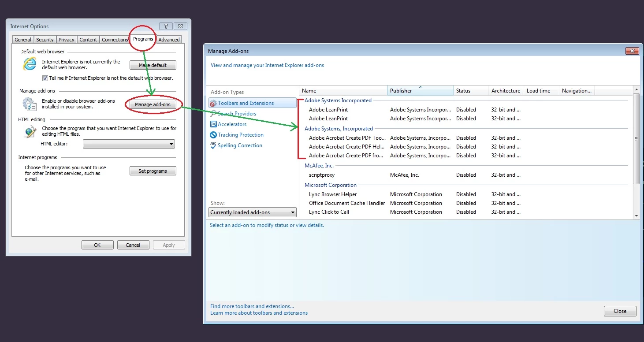Image resolution: width=644 pixels, height=342 pixels.
Task: Switch to the Content tab
Action: pyautogui.click(x=88, y=40)
